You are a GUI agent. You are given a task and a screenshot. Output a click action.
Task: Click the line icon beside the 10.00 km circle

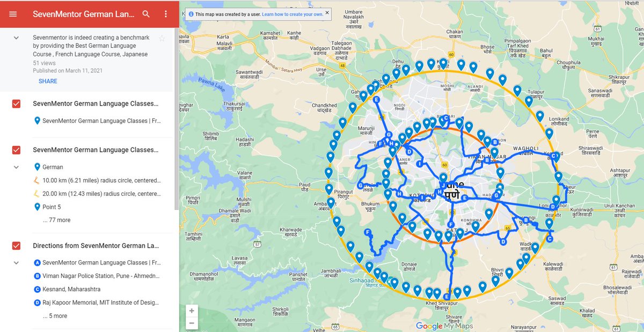(x=37, y=180)
